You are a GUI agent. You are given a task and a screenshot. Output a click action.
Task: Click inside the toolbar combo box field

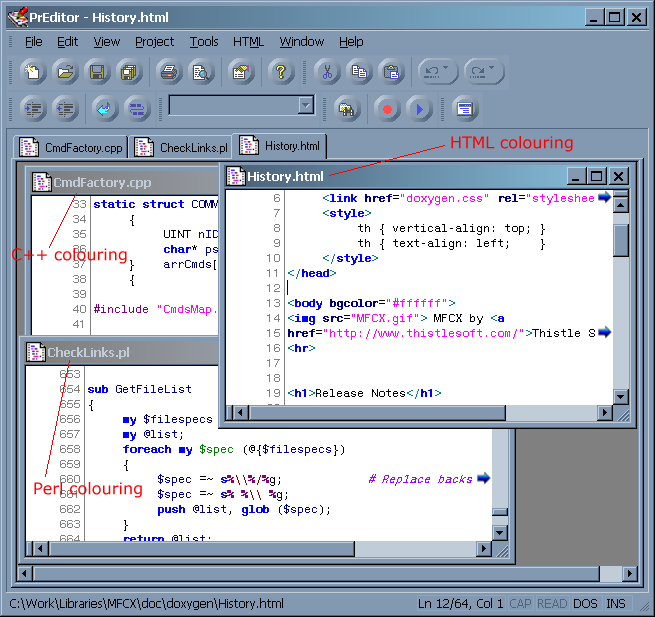click(x=234, y=105)
